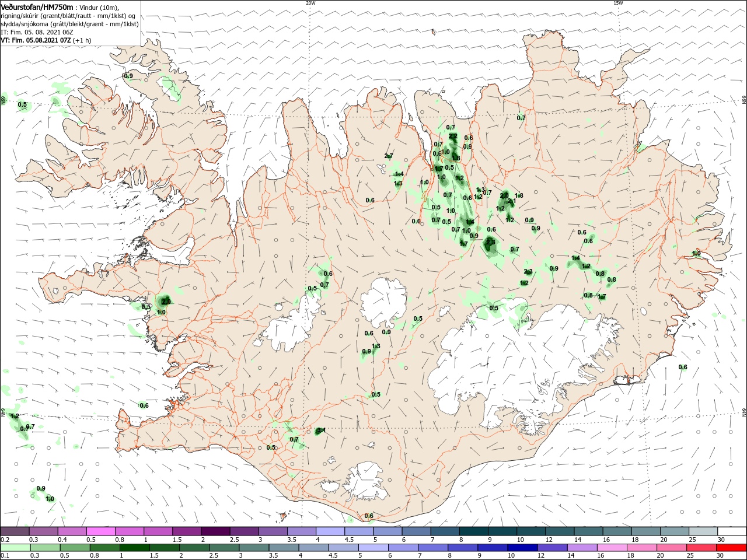Pick the bright red 30 legend swatch
Viewport: 747px width, 560px height.
pyautogui.click(x=731, y=548)
